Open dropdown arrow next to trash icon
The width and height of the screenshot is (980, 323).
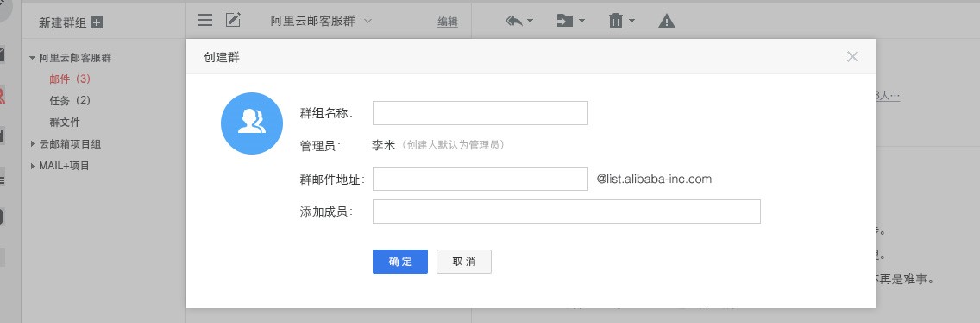click(631, 22)
